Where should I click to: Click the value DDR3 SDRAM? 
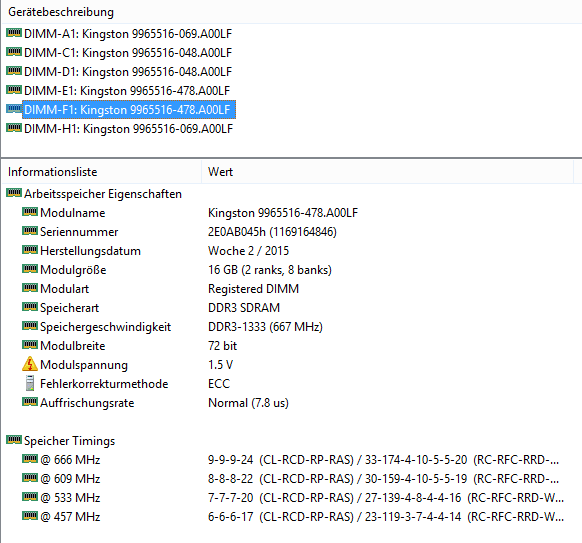pos(244,308)
